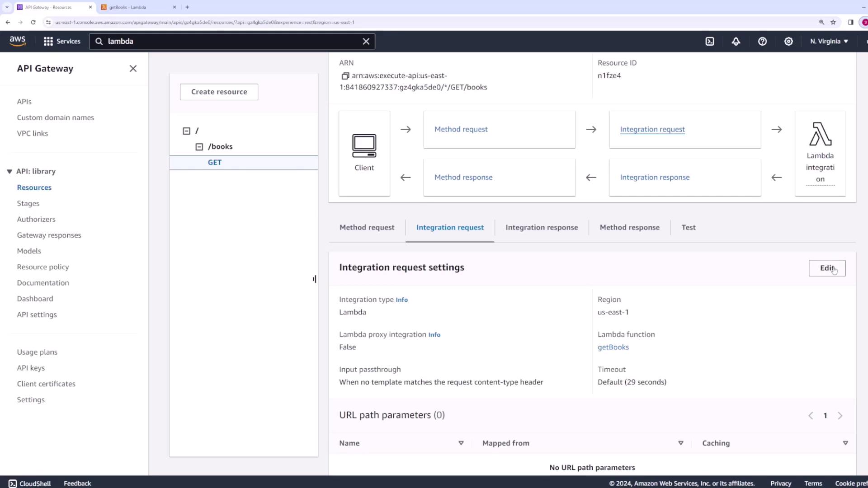Open Resource policy in sidebar
Viewport: 868px width, 488px height.
pyautogui.click(x=43, y=267)
